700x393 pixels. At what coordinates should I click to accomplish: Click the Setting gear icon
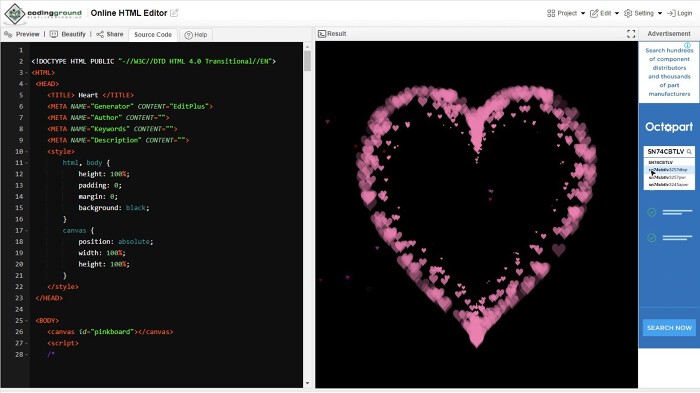click(628, 13)
